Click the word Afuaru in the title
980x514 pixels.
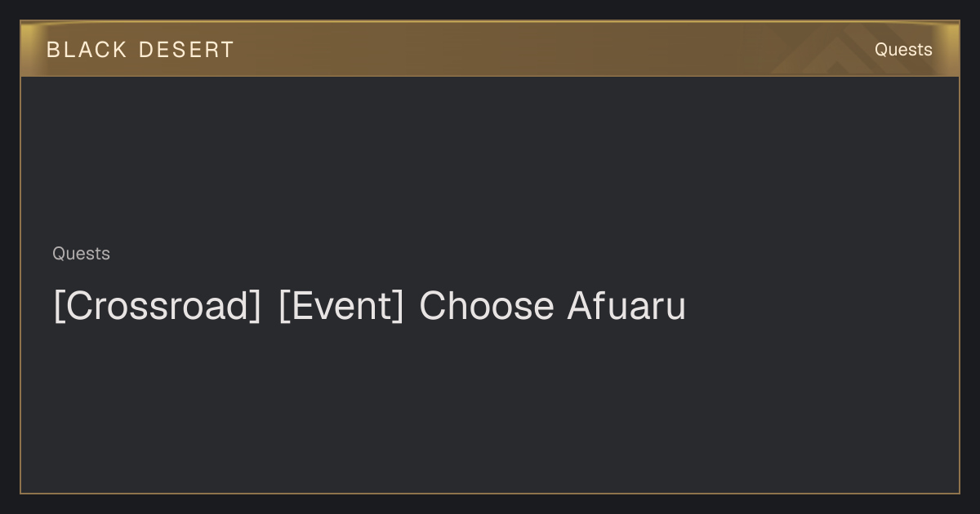pyautogui.click(x=626, y=306)
